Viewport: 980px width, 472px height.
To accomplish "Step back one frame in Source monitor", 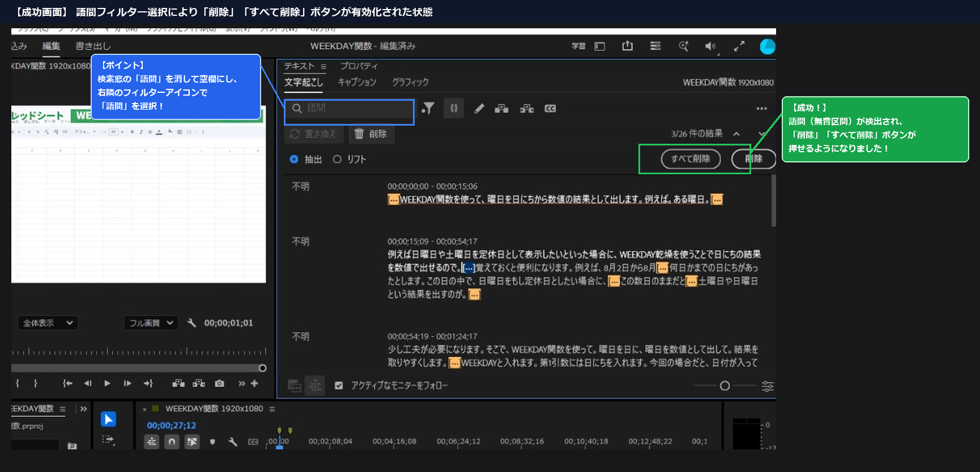I will pos(88,384).
